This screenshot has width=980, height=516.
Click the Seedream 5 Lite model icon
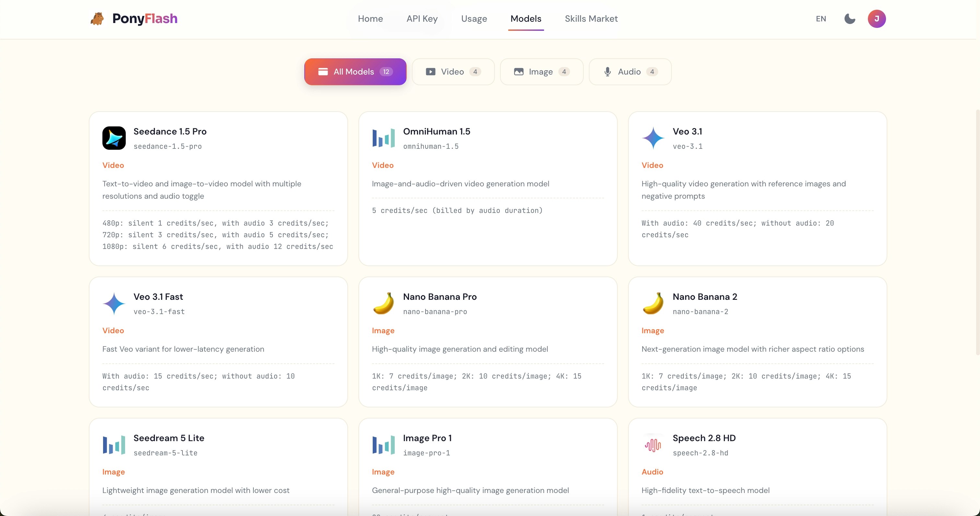click(x=114, y=445)
